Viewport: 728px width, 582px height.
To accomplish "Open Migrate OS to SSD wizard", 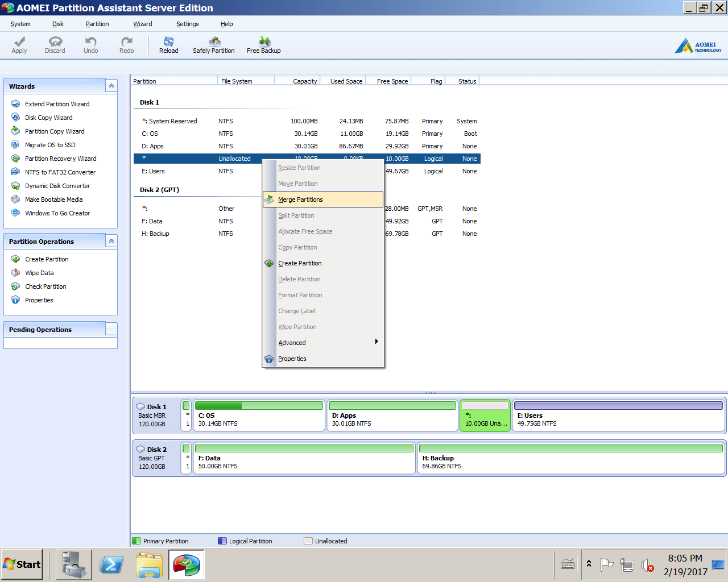I will click(50, 145).
